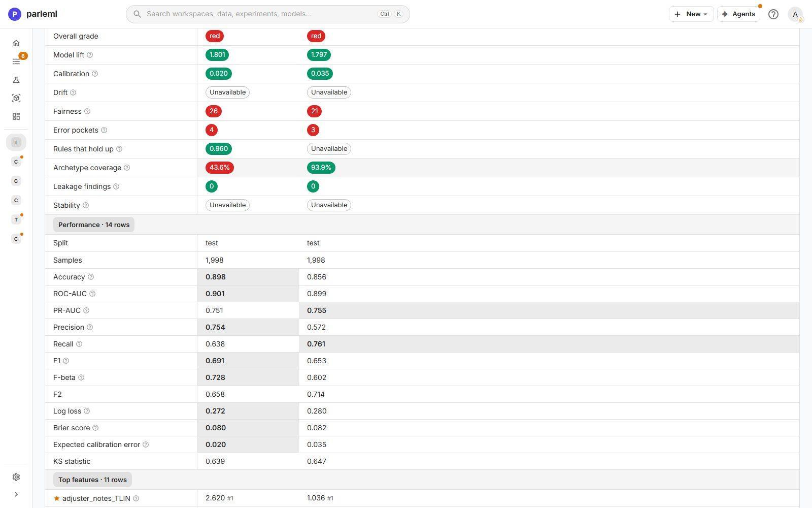Open the Settings gear in sidebar
The height and width of the screenshot is (508, 812).
[16, 477]
